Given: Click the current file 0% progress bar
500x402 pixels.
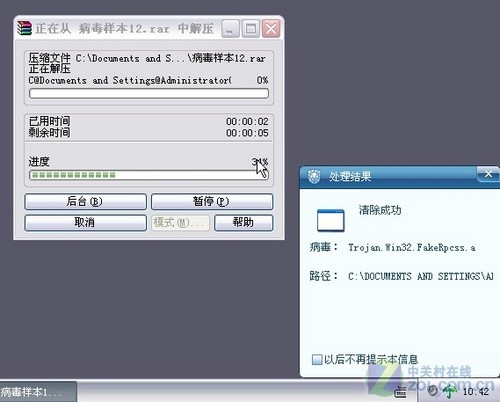Looking at the screenshot, I should 149,94.
